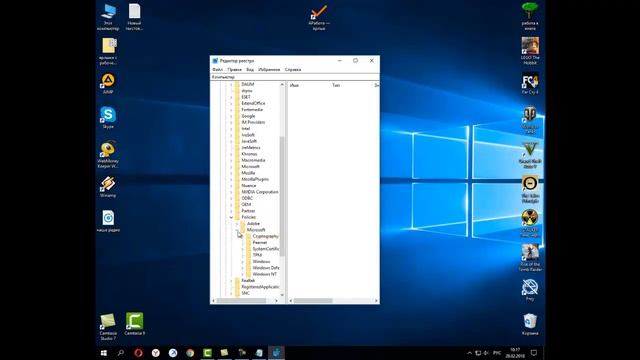The height and width of the screenshot is (360, 640).
Task: Open Camtasia Studio 7 desktop shortcut
Action: [108, 327]
